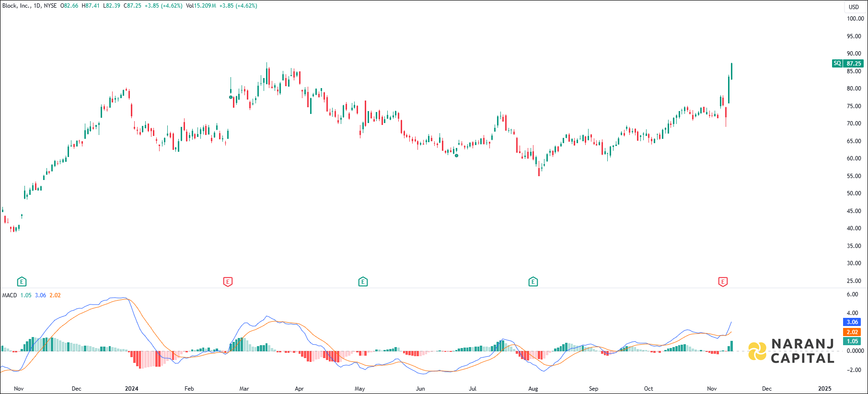Click the green dot marker on the June candles
Screen dimensions: 868x394
tap(456, 156)
